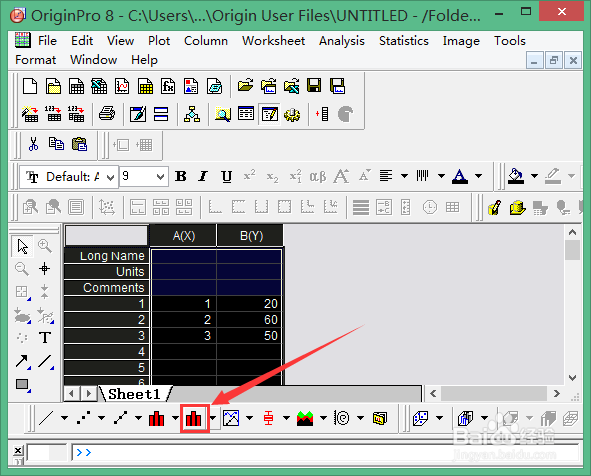The height and width of the screenshot is (476, 591).
Task: Toggle Italic formatting
Action: [204, 176]
